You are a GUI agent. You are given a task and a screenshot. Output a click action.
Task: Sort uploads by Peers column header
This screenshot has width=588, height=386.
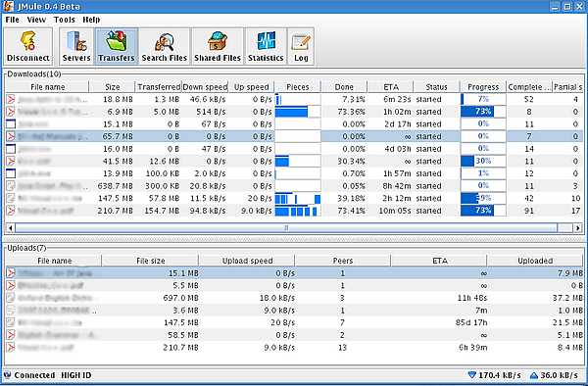343,261
